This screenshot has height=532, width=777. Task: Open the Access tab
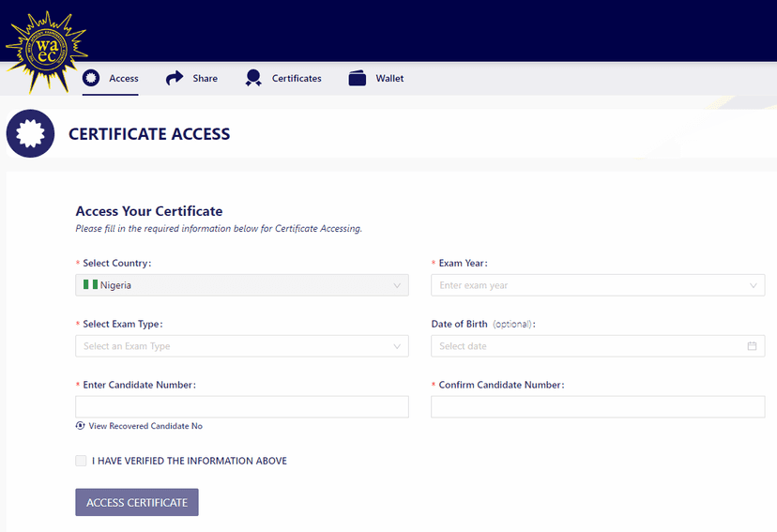pyautogui.click(x=110, y=78)
